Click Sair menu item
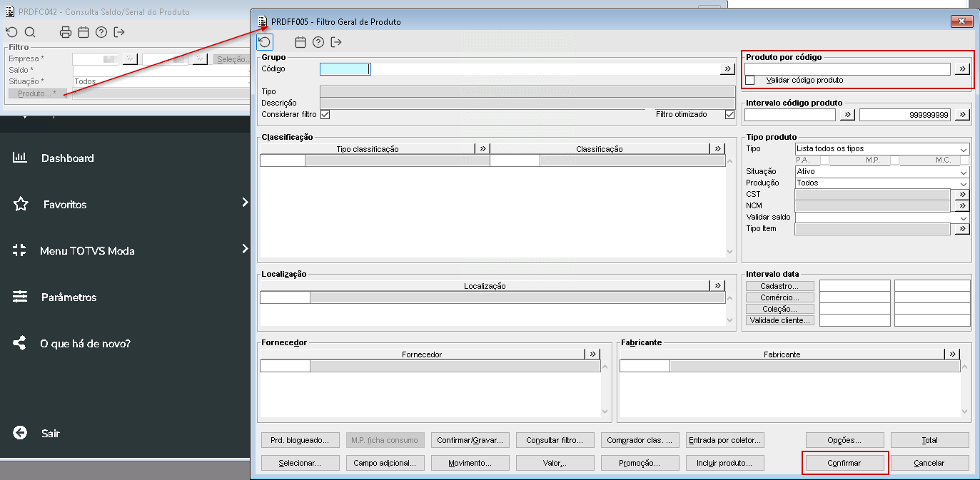980x480 pixels. 51,434
